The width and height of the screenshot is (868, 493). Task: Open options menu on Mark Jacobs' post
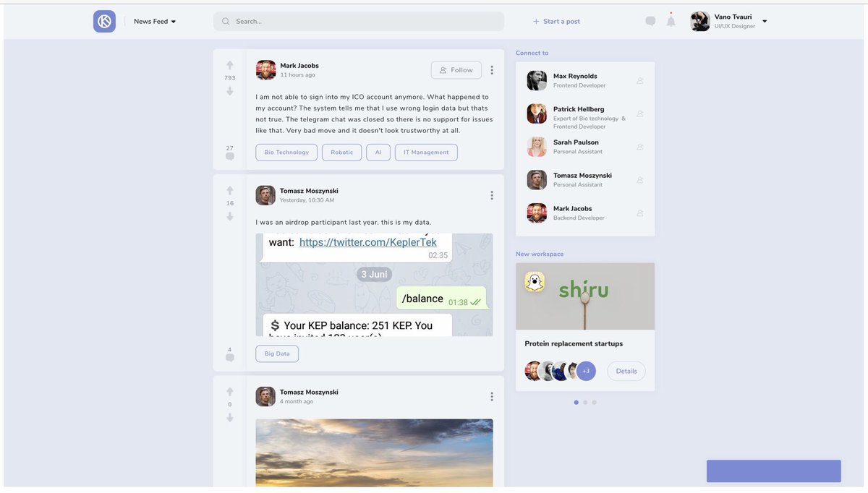[x=492, y=70]
